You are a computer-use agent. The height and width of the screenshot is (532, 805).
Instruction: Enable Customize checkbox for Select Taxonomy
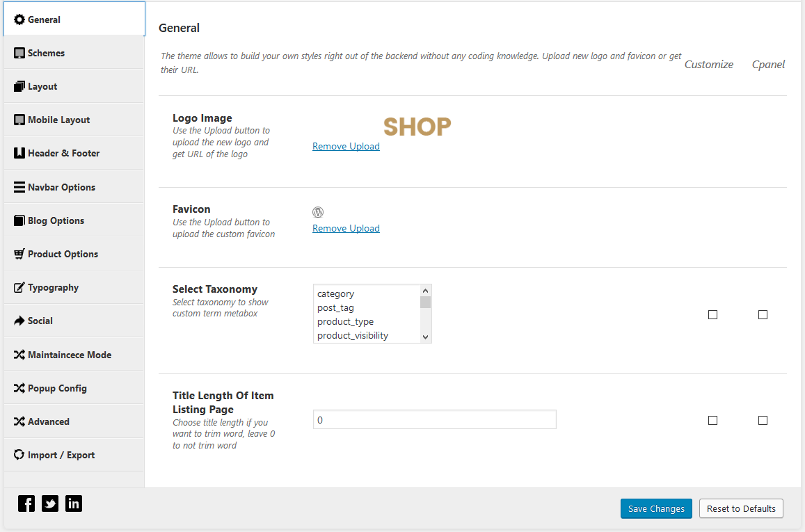coord(712,314)
